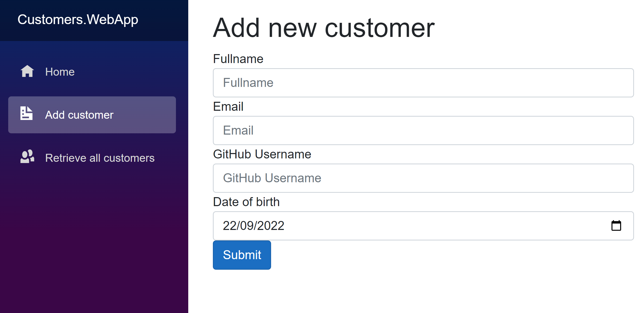Focus the Fullname text field
This screenshot has width=644, height=313.
(423, 83)
